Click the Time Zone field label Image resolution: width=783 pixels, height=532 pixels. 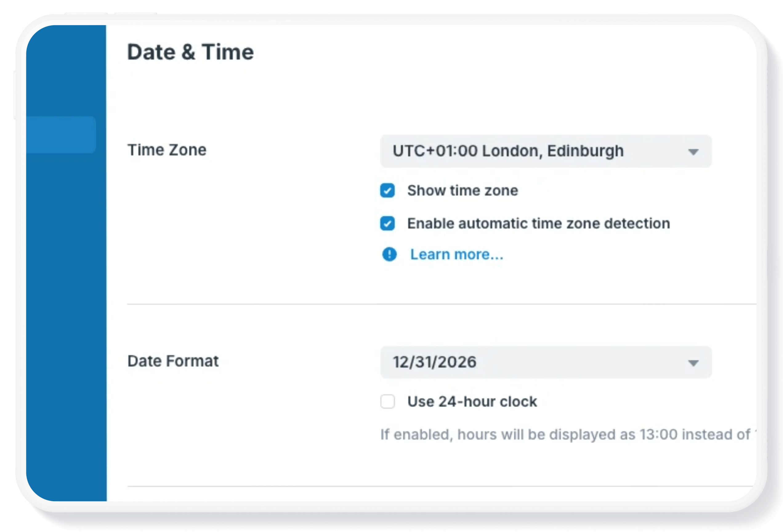click(167, 150)
